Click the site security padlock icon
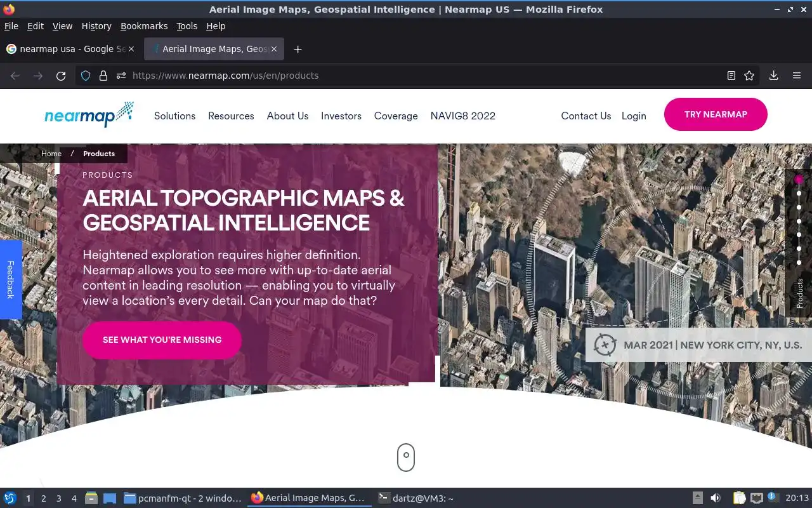This screenshot has width=812, height=508. tap(103, 76)
